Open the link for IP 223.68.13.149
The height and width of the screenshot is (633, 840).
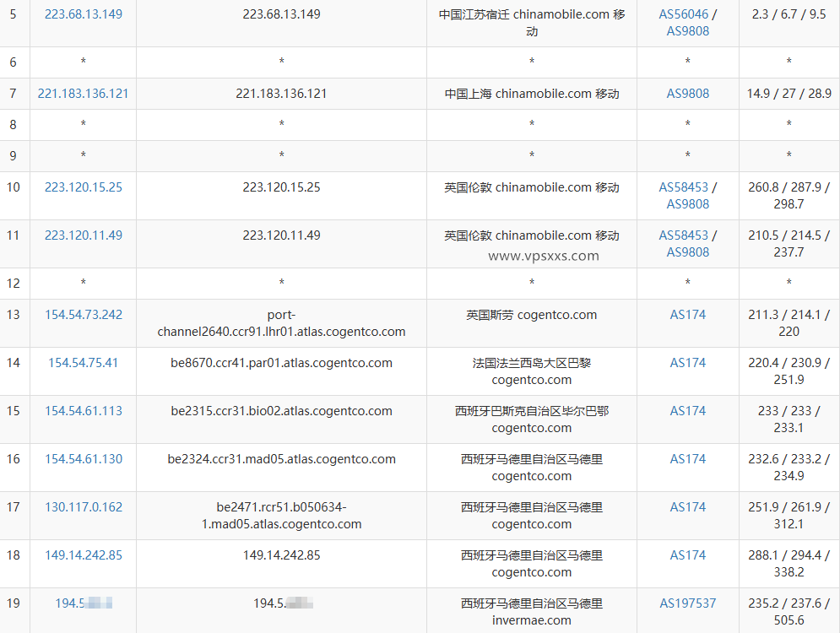click(83, 14)
